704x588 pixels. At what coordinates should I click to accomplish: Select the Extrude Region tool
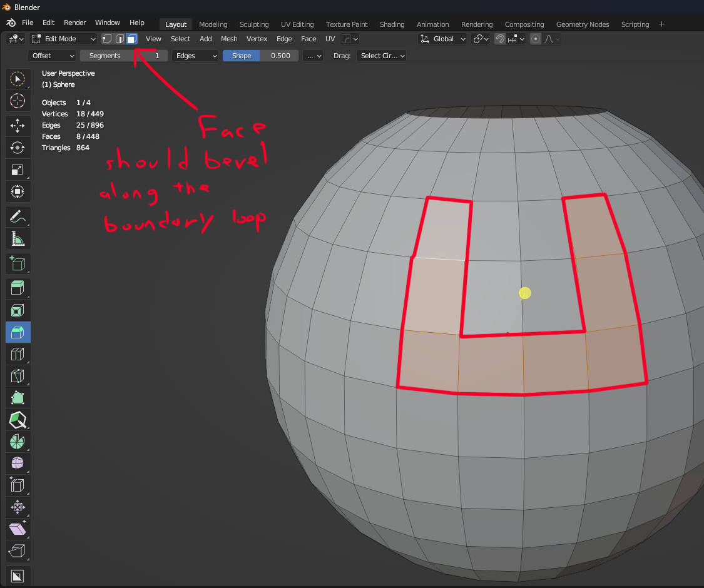point(18,288)
